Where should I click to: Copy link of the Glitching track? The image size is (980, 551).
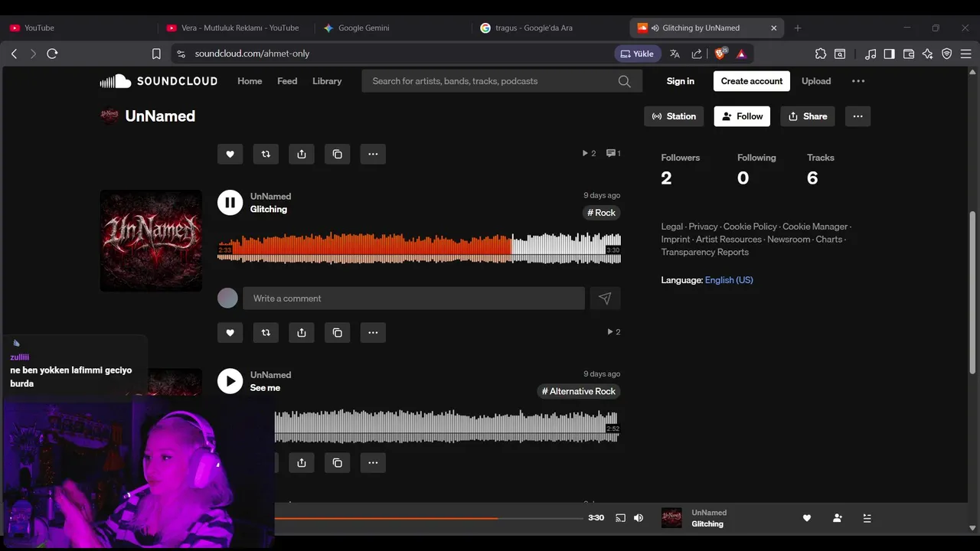point(338,332)
